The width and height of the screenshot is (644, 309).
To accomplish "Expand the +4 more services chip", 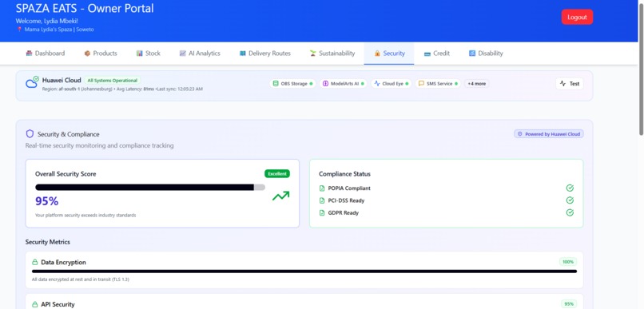I will 476,84.
